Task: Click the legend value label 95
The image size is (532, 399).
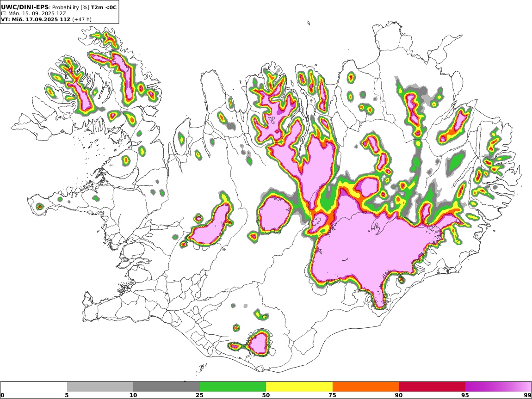Action: (465, 395)
